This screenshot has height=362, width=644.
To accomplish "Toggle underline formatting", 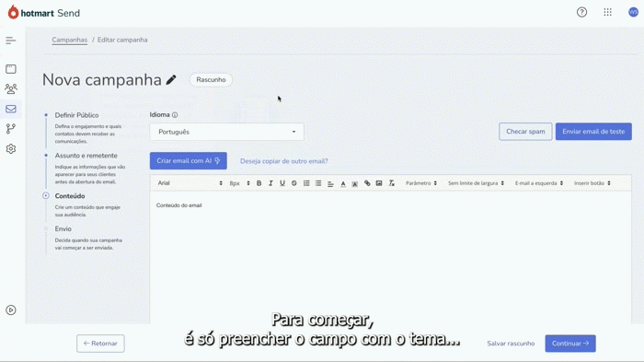I will pyautogui.click(x=282, y=183).
